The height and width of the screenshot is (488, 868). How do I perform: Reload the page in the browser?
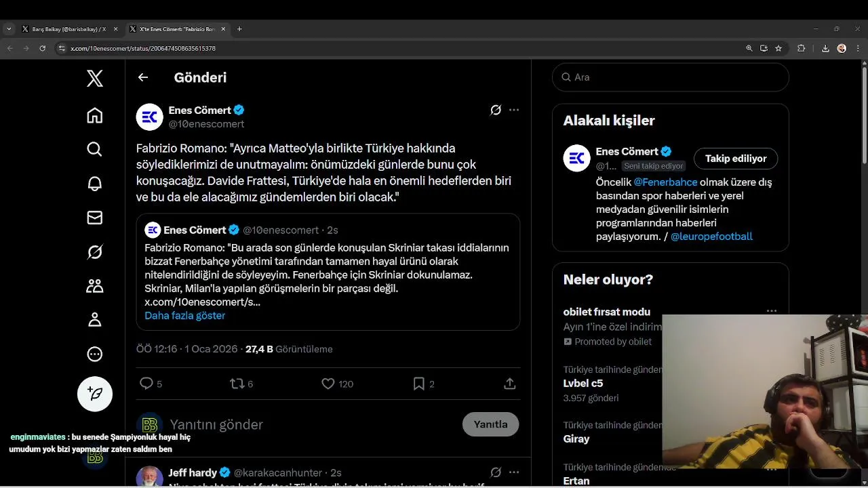[42, 48]
